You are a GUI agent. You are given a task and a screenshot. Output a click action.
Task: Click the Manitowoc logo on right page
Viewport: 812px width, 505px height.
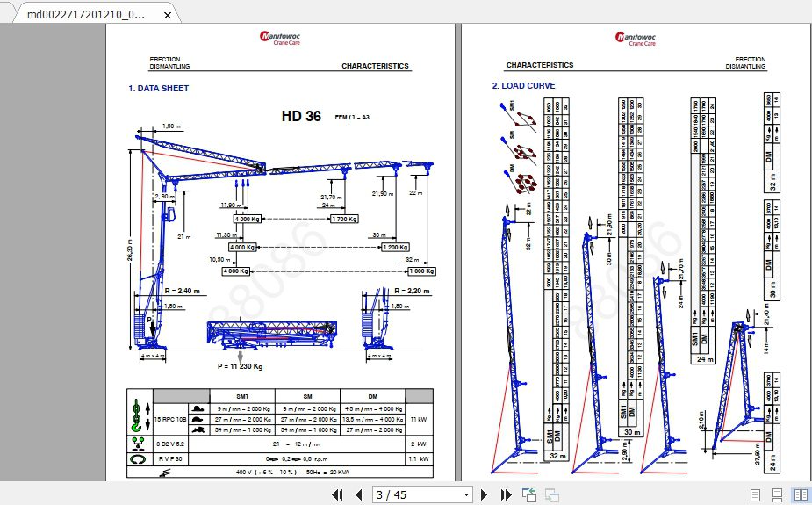(636, 39)
